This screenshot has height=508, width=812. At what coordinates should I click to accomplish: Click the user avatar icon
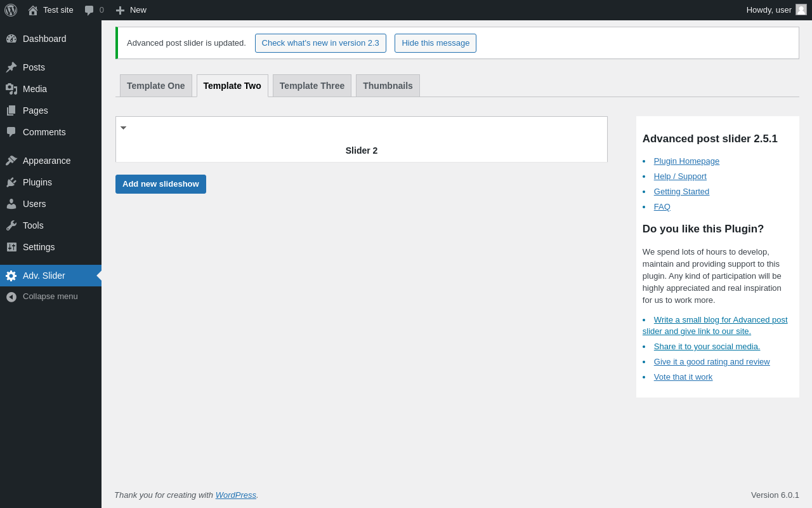point(801,10)
